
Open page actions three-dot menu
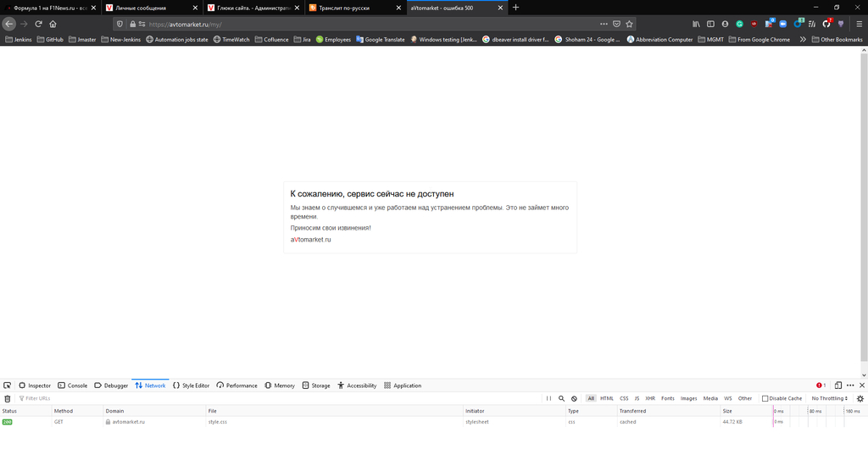pos(604,24)
